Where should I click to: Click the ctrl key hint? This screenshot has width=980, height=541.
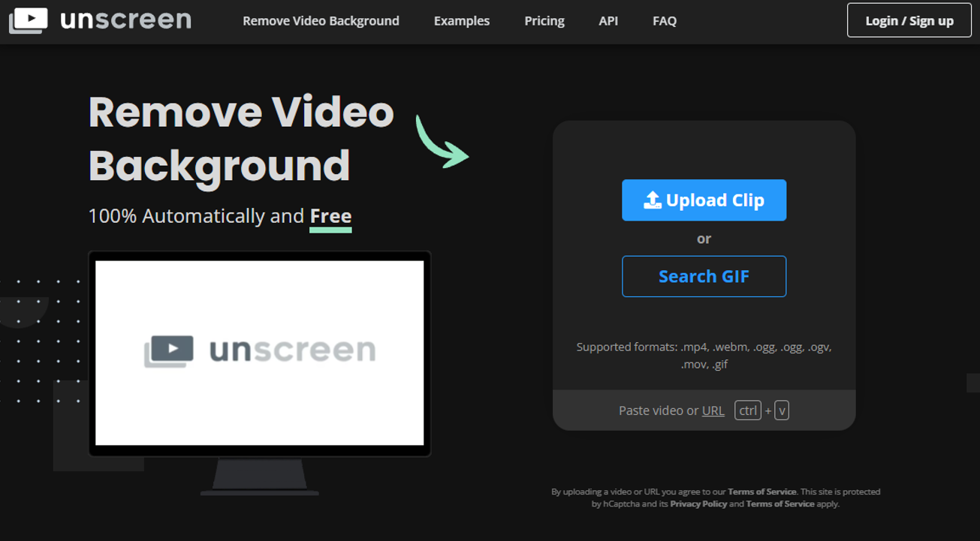[x=748, y=410]
